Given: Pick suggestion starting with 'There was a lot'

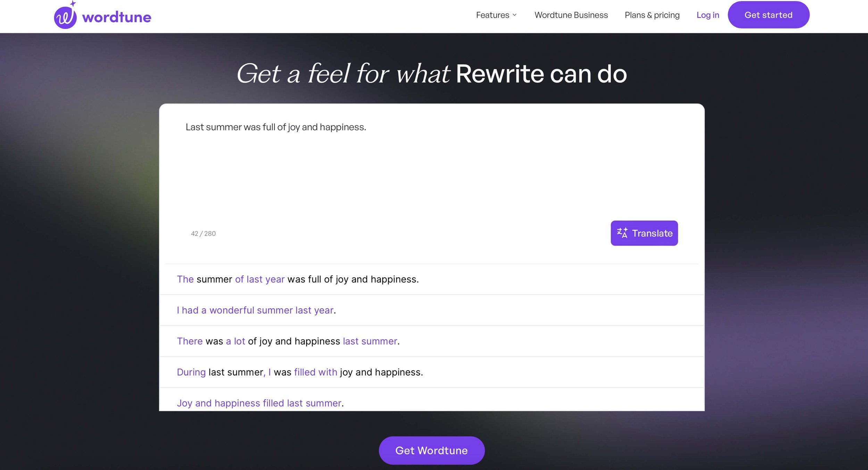Looking at the screenshot, I should 288,341.
